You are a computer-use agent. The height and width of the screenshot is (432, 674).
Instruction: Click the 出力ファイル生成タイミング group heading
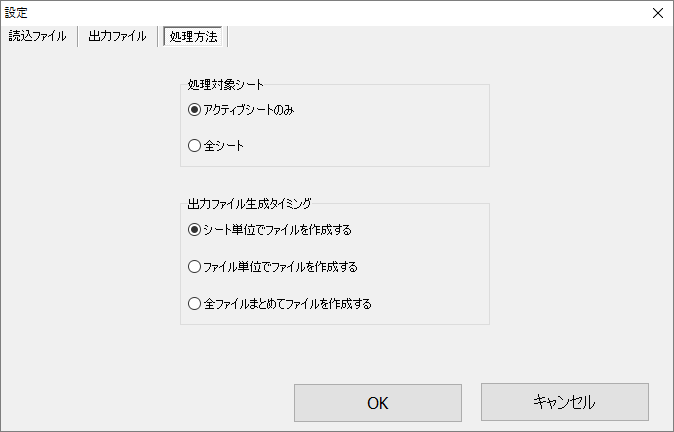tap(249, 203)
